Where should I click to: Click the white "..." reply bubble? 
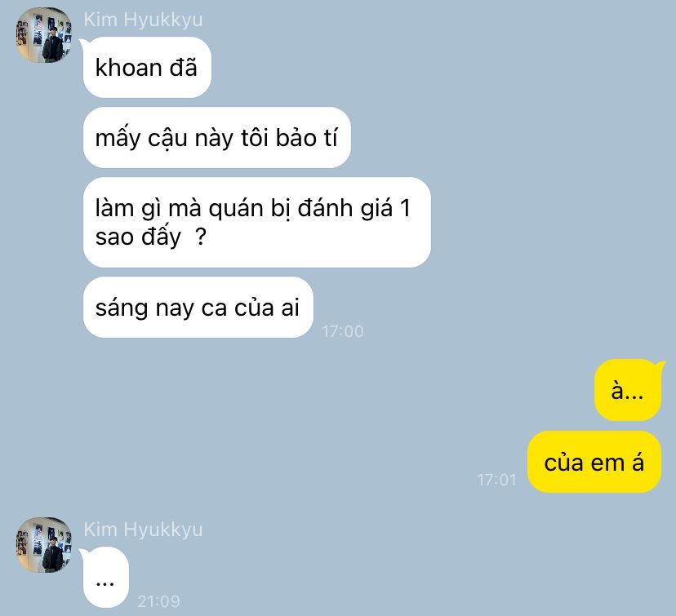[x=106, y=577]
